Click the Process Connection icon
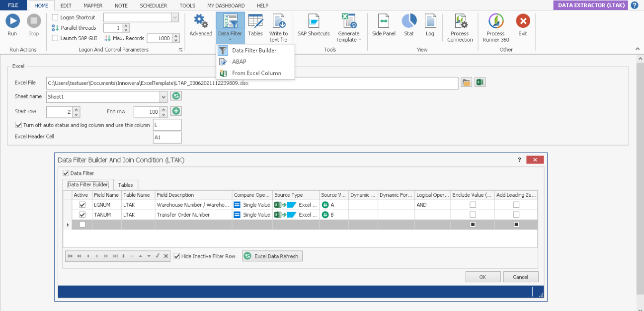This screenshot has width=644, height=311. coord(460,21)
